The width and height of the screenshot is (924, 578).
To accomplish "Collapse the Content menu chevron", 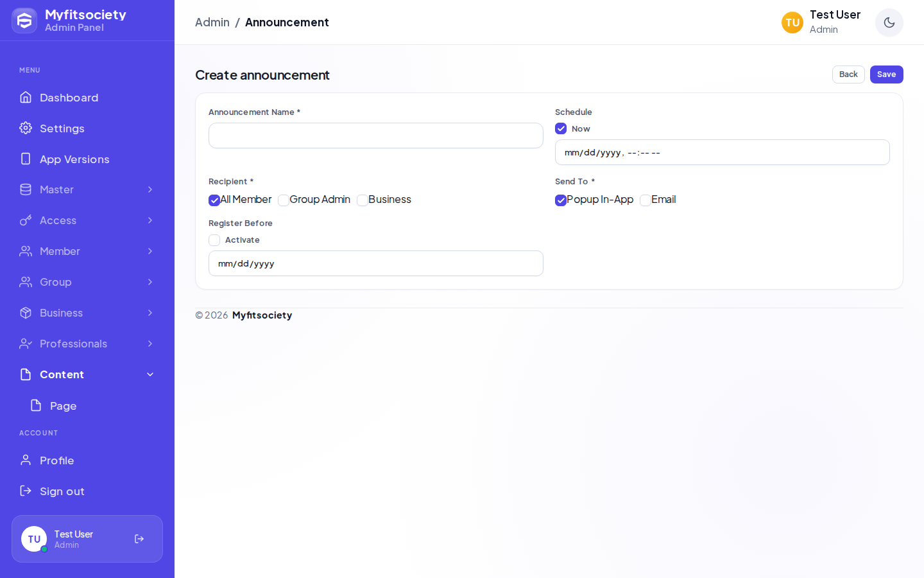I will click(150, 374).
